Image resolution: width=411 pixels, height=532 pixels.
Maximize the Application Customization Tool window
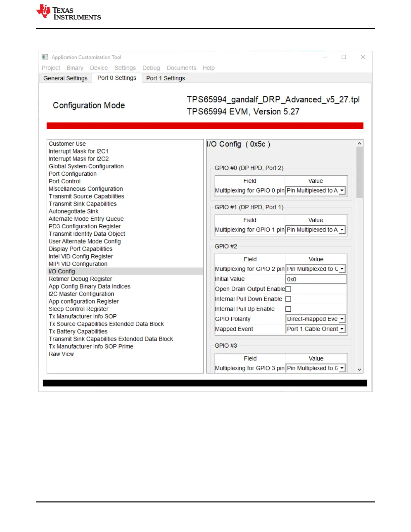tap(344, 57)
